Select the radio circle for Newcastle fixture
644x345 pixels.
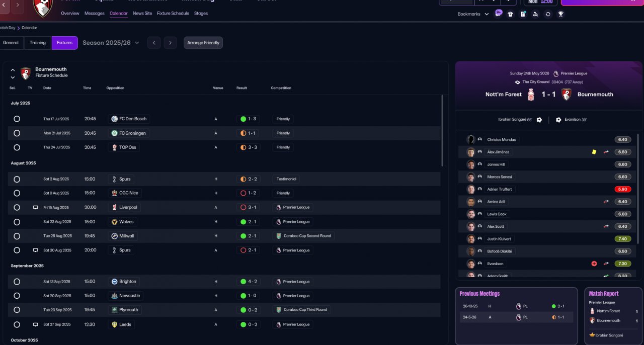click(x=17, y=296)
